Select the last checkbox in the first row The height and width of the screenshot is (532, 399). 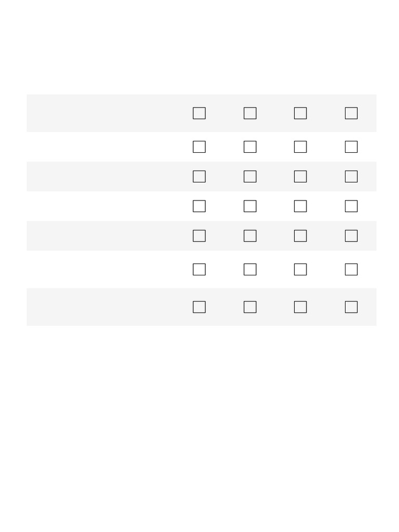tap(351, 113)
